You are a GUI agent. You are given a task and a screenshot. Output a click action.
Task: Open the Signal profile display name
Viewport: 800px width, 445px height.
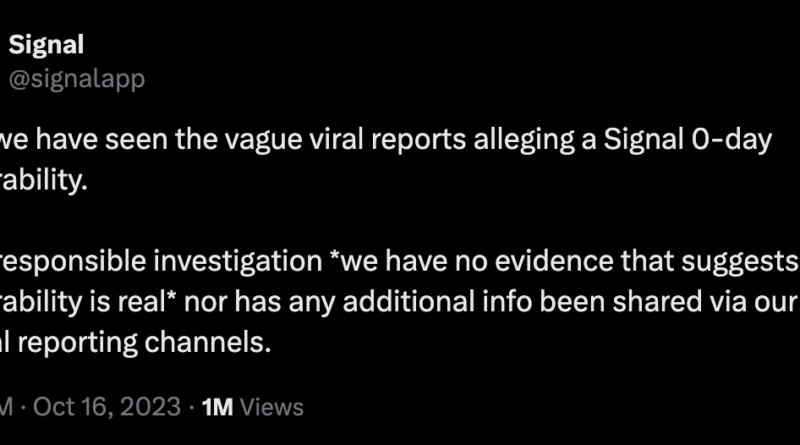tap(46, 45)
